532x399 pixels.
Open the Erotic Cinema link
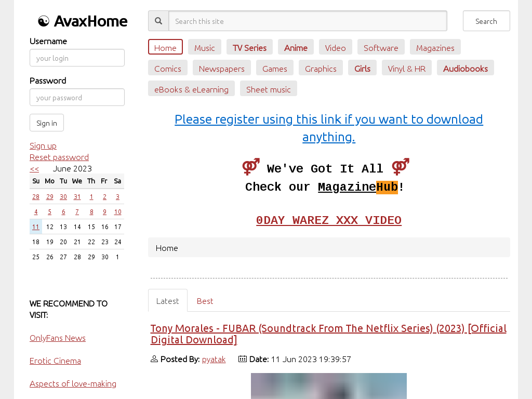(x=55, y=361)
